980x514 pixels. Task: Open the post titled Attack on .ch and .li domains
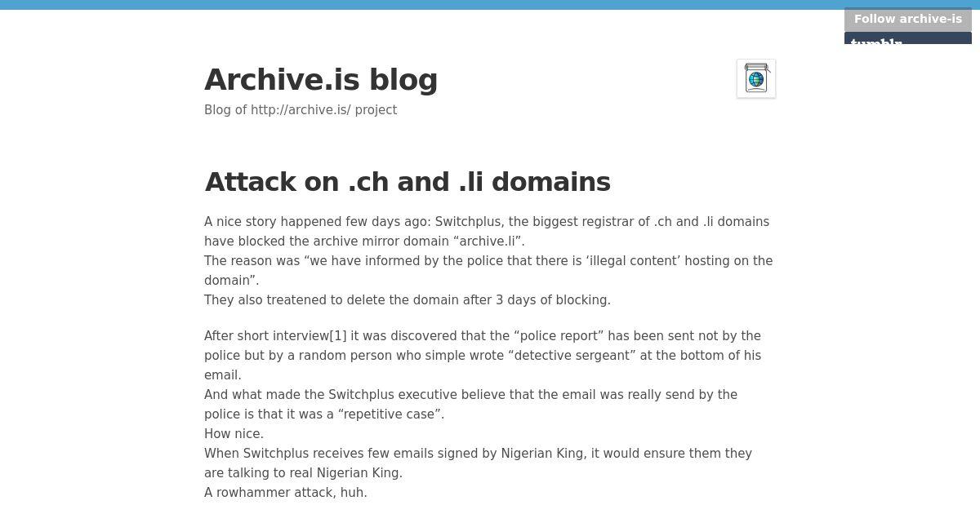408,182
